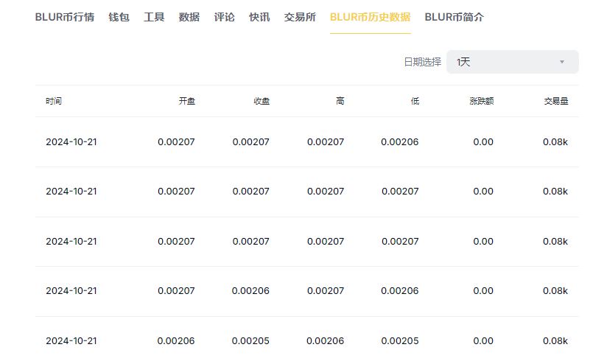Switch to the 钱包 tab
This screenshot has height=364, width=607.
pyautogui.click(x=119, y=17)
